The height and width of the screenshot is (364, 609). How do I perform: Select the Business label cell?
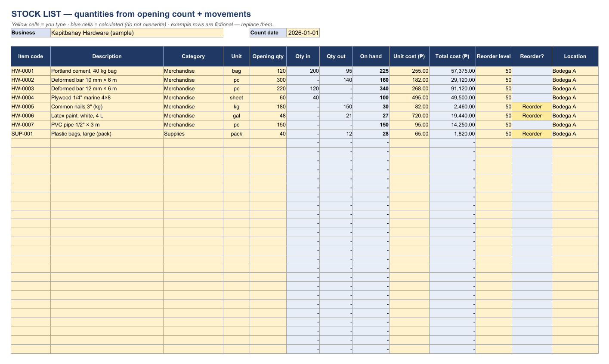(x=31, y=33)
